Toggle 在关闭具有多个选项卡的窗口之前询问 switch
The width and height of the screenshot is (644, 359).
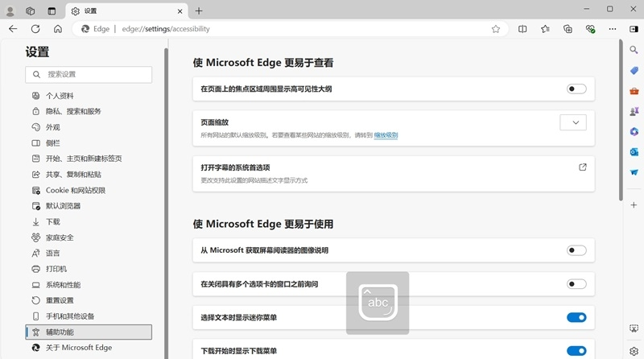click(576, 284)
